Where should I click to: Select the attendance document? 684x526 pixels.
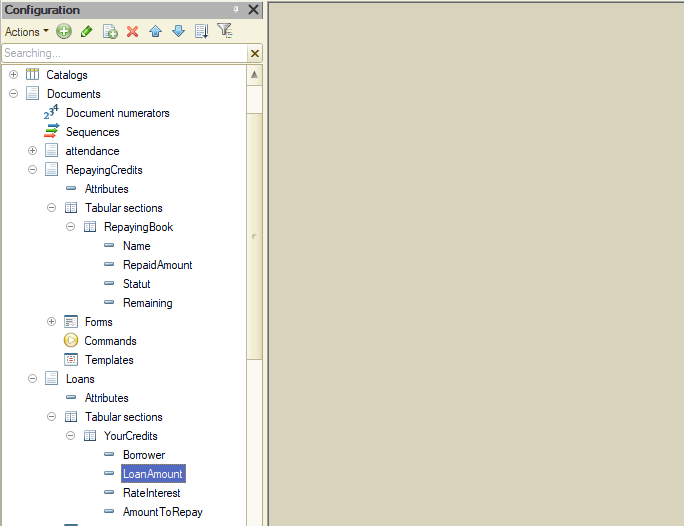tap(92, 151)
